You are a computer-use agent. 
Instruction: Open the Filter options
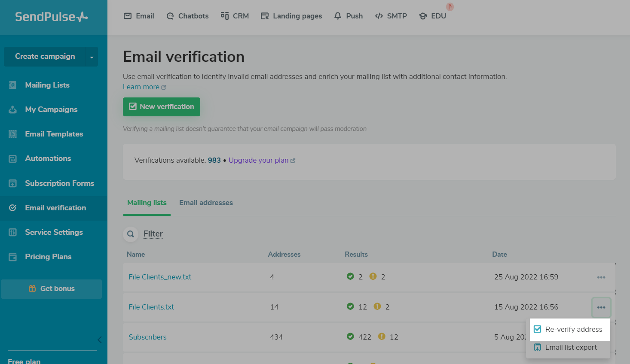pos(153,234)
